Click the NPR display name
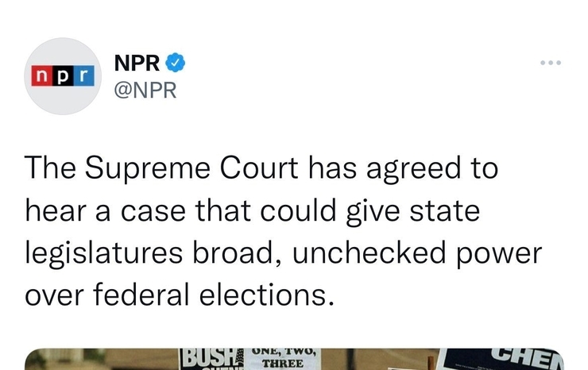 [137, 62]
